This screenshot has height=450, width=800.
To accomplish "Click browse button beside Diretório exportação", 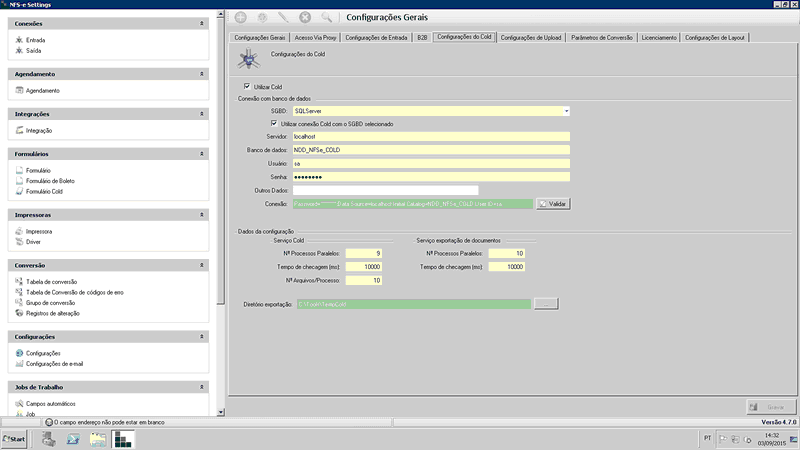I will (x=545, y=302).
